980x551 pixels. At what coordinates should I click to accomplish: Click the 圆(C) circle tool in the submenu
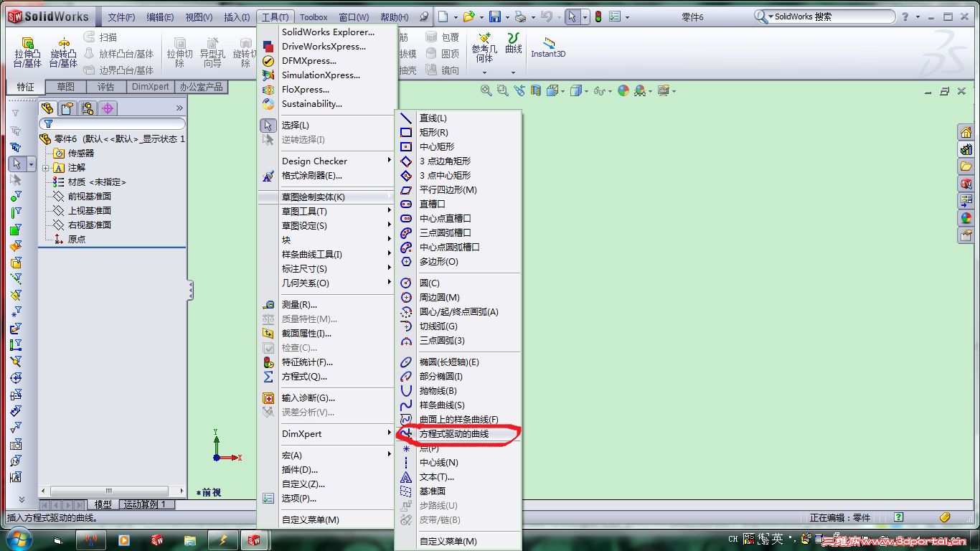point(458,283)
